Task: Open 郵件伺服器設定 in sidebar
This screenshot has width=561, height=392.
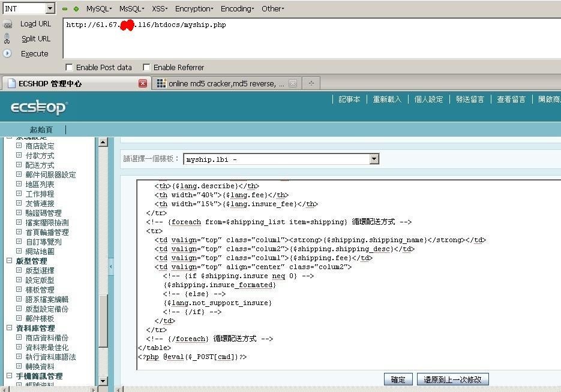Action: [50, 175]
